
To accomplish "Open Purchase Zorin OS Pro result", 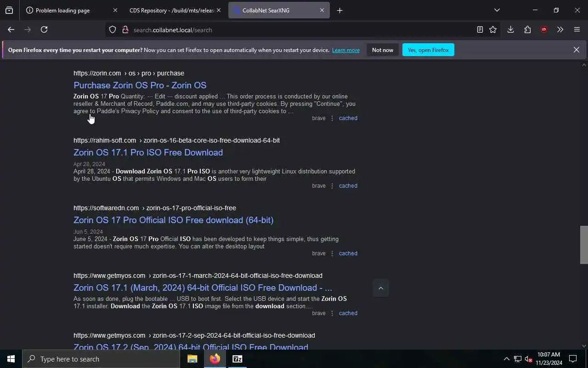I will [140, 85].
